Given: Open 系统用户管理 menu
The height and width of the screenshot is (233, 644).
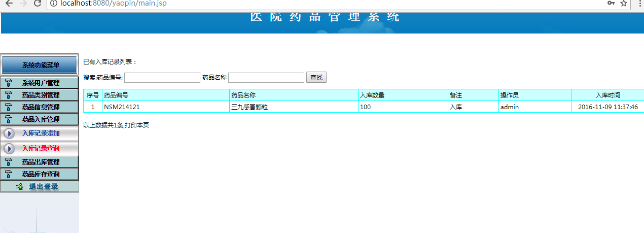Looking at the screenshot, I should coord(40,83).
